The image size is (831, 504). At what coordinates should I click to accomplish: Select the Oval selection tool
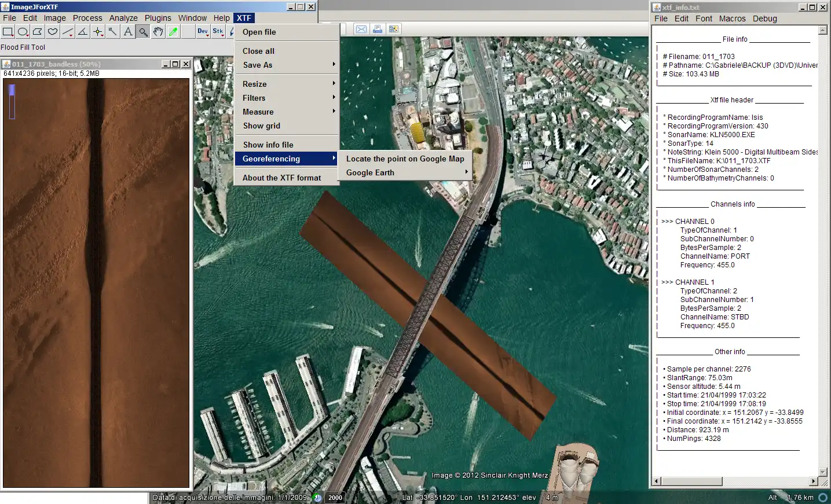click(x=23, y=32)
